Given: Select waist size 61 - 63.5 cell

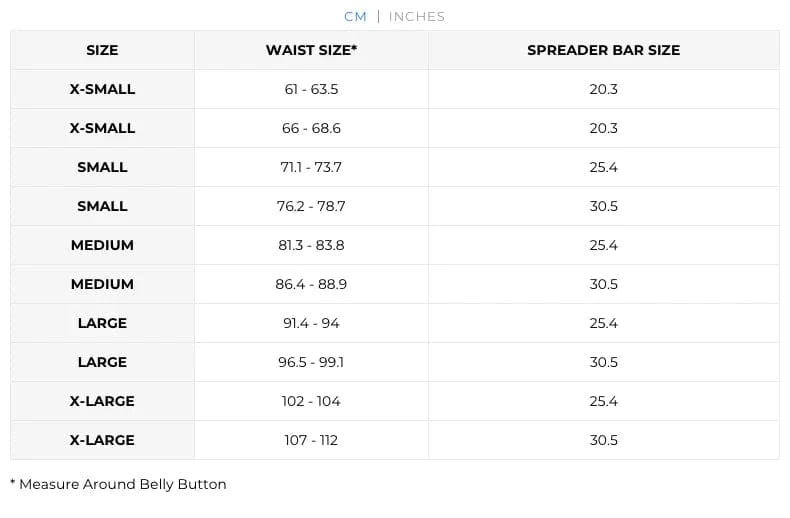Looking at the screenshot, I should (311, 89).
